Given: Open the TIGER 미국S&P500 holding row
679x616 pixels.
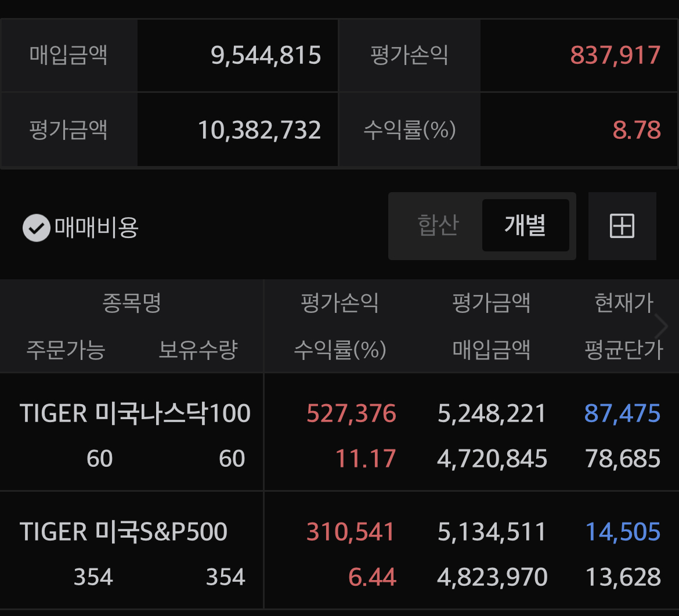Looking at the screenshot, I should click(339, 550).
